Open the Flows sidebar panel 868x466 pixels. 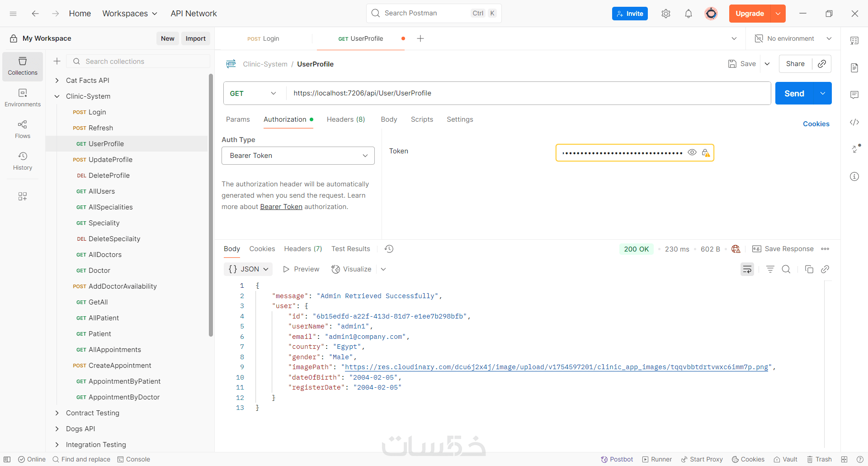23,129
